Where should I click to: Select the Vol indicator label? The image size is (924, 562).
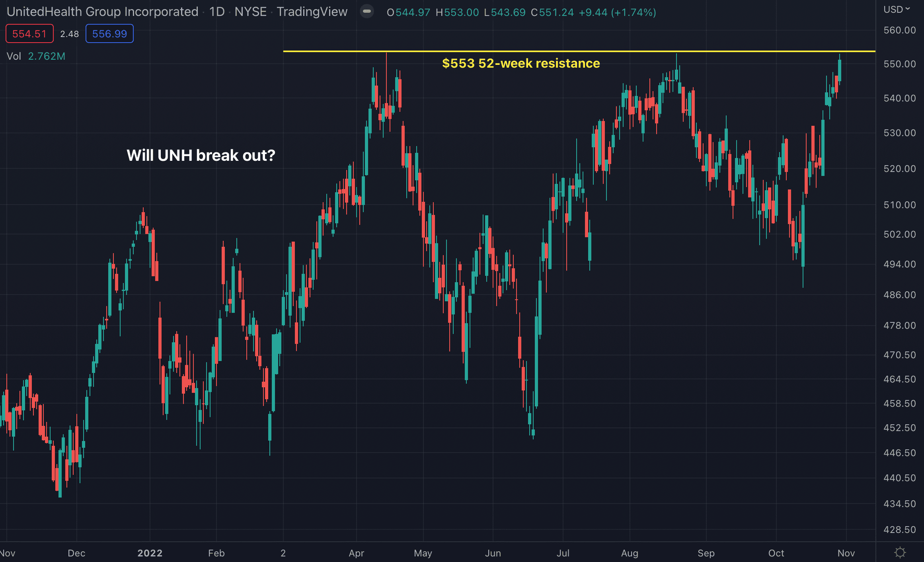pos(14,56)
